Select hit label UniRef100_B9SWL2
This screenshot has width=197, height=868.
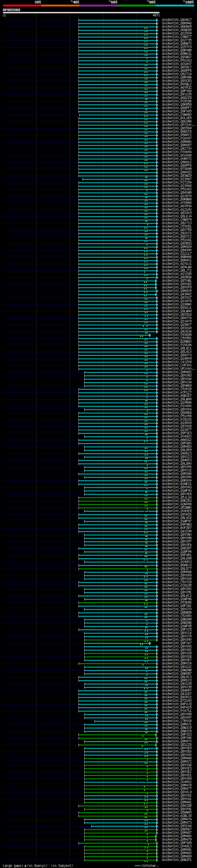(176, 84)
